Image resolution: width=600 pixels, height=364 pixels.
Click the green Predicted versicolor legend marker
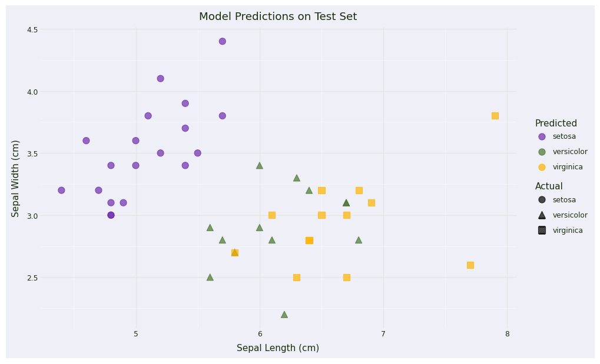(x=542, y=152)
